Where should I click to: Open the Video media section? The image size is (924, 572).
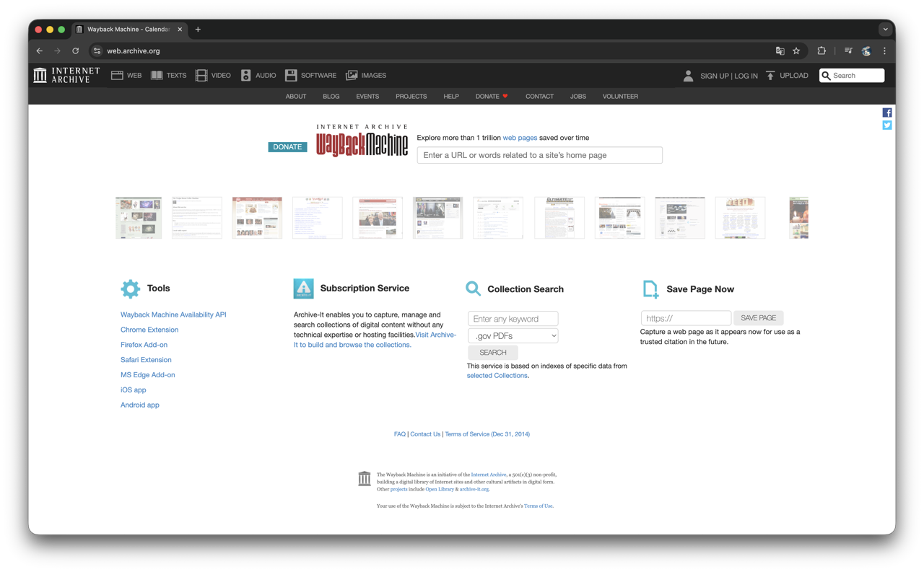pyautogui.click(x=213, y=75)
